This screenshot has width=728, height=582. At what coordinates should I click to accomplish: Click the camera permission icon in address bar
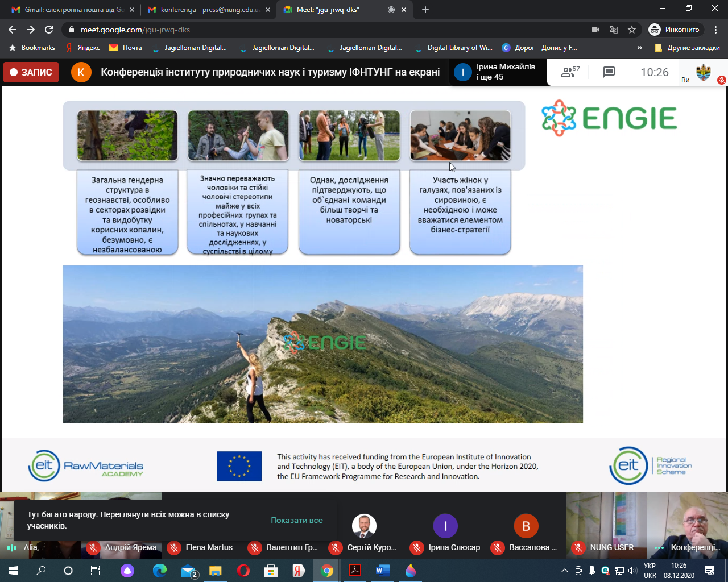(x=595, y=30)
